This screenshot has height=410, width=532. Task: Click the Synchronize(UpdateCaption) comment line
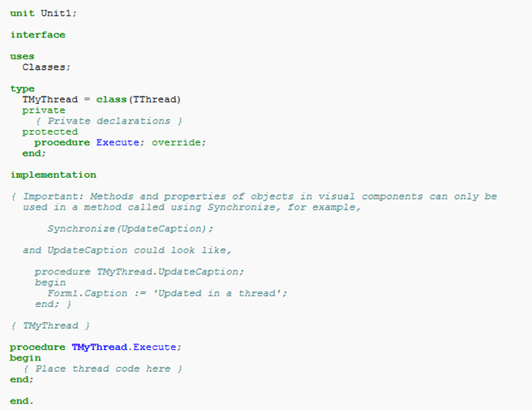131,228
